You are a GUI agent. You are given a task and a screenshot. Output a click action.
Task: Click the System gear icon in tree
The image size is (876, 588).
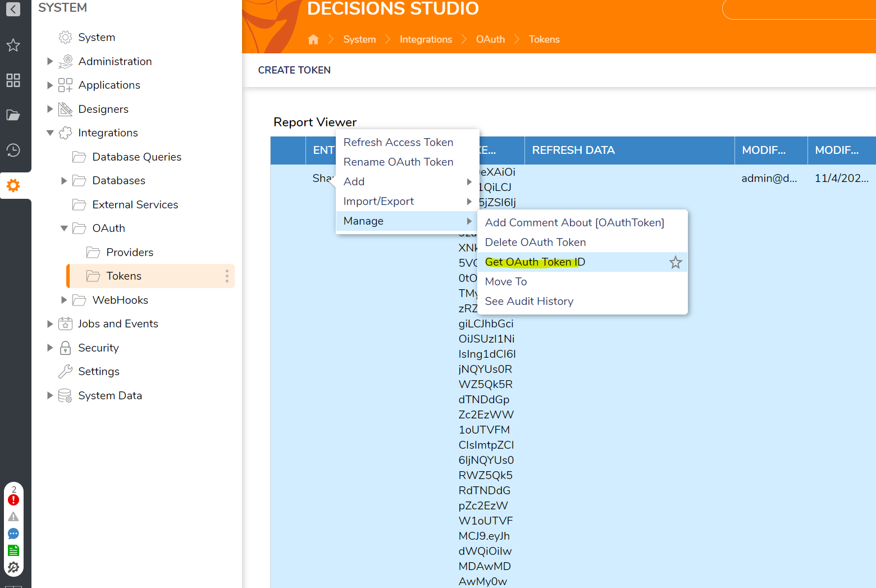(x=66, y=37)
